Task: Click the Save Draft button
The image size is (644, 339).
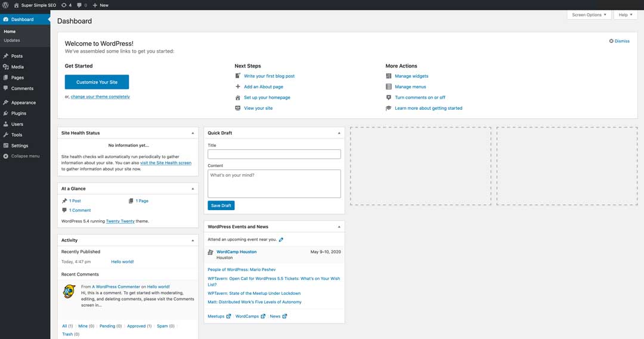Action: (x=221, y=205)
